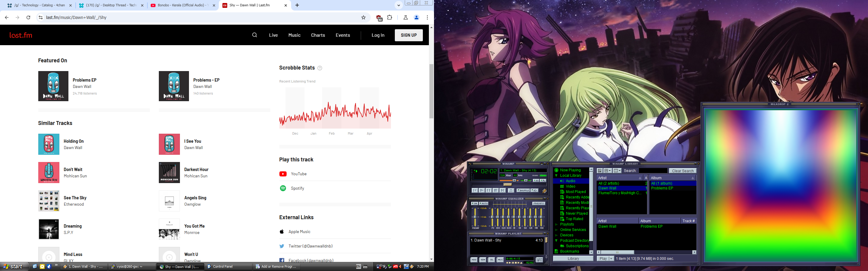Open playlist MISC menu button

500,260
